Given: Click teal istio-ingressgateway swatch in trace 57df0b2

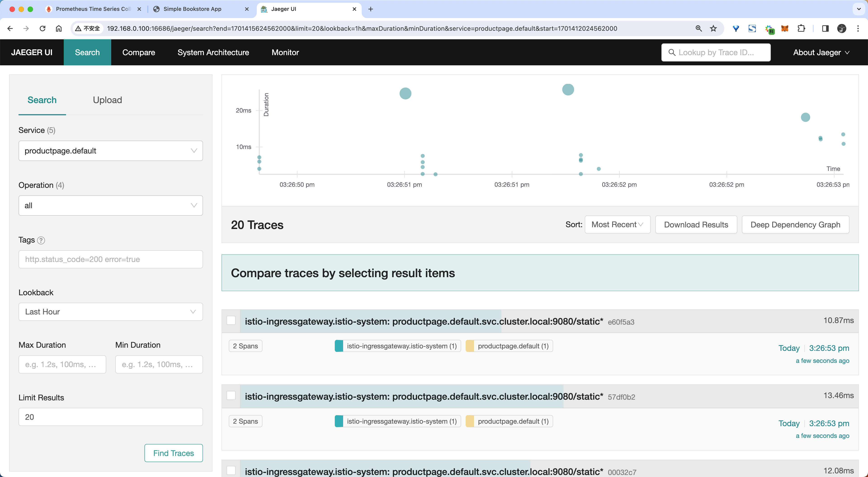Looking at the screenshot, I should point(339,421).
